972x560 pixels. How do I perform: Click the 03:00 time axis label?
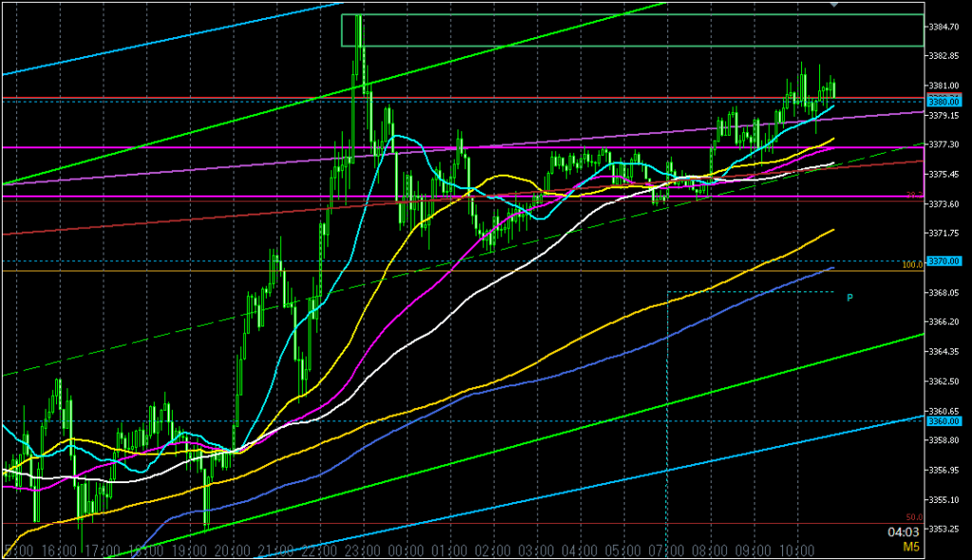(535, 551)
